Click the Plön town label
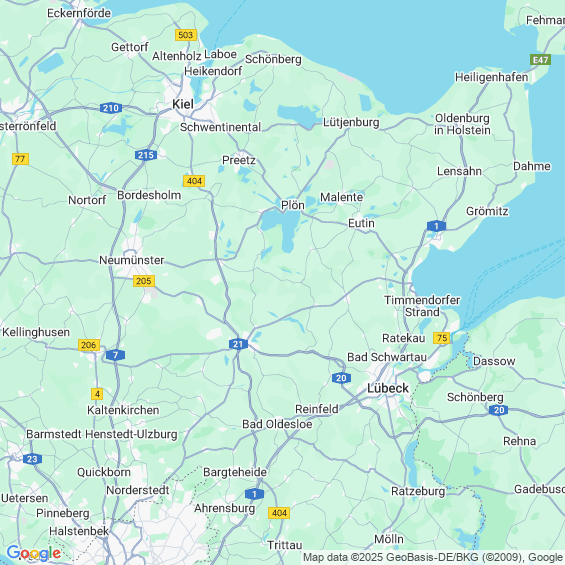 click(293, 205)
